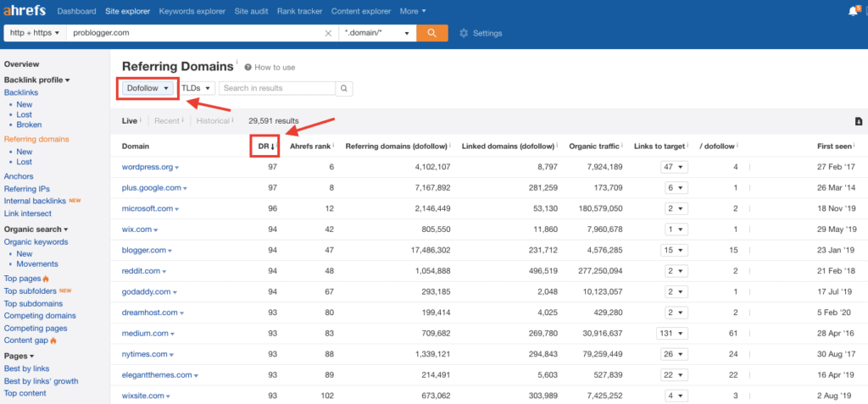Sort by the DR column header
The image size is (868, 404).
pos(264,147)
